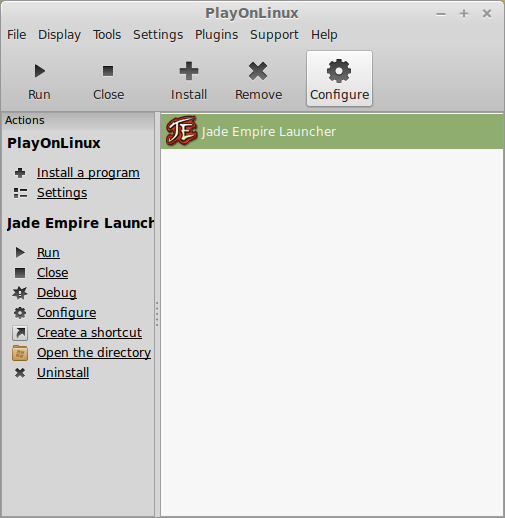The image size is (505, 518).
Task: Click the Debug bug icon in sidebar
Action: [20, 293]
